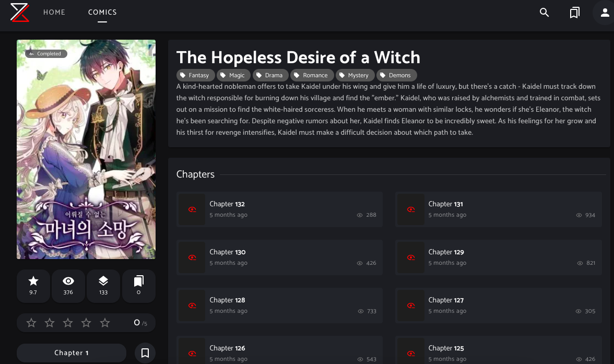Click the eye icon beside Chapter 132's view count

pos(359,215)
